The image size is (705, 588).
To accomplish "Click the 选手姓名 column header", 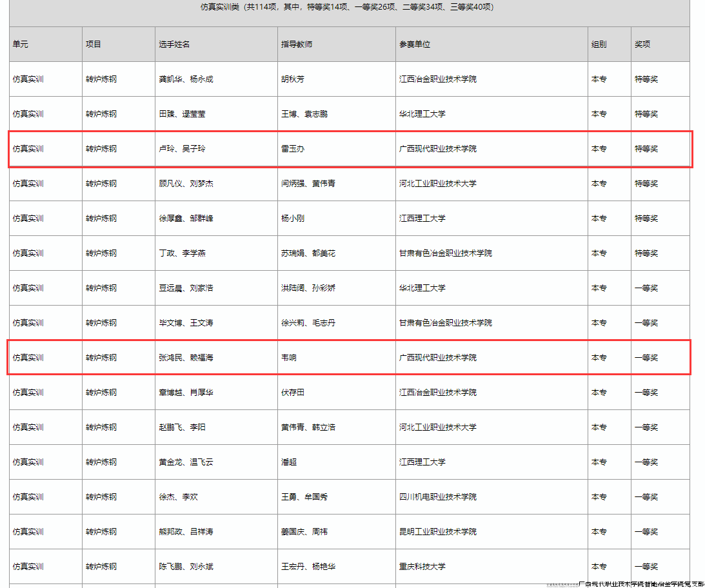I will (174, 44).
